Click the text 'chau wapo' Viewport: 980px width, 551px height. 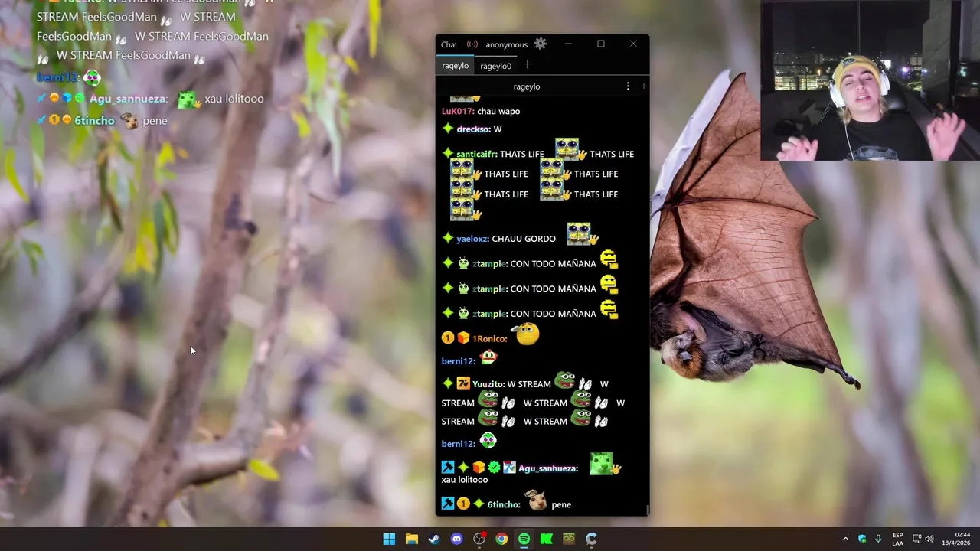[498, 111]
